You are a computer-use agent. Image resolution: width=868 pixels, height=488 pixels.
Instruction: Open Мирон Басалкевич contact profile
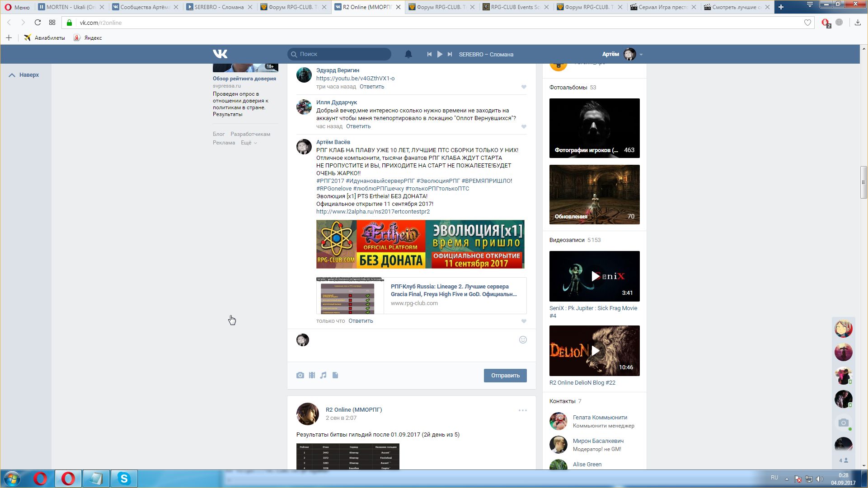(x=598, y=441)
